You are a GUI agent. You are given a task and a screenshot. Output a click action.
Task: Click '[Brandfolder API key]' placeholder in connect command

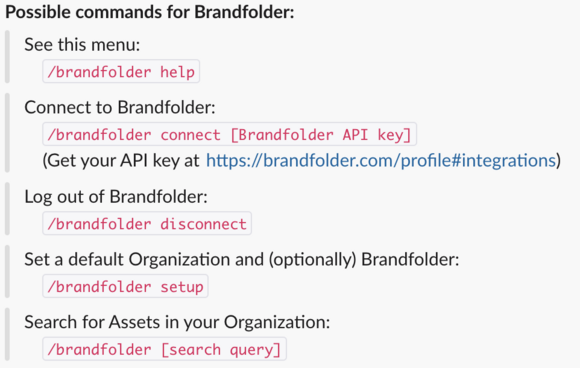[321, 135]
